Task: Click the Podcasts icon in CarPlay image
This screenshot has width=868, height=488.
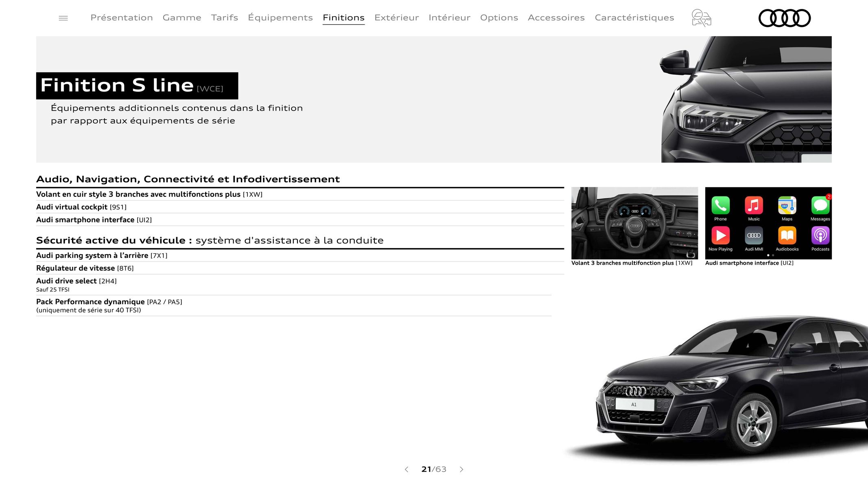Action: click(820, 235)
